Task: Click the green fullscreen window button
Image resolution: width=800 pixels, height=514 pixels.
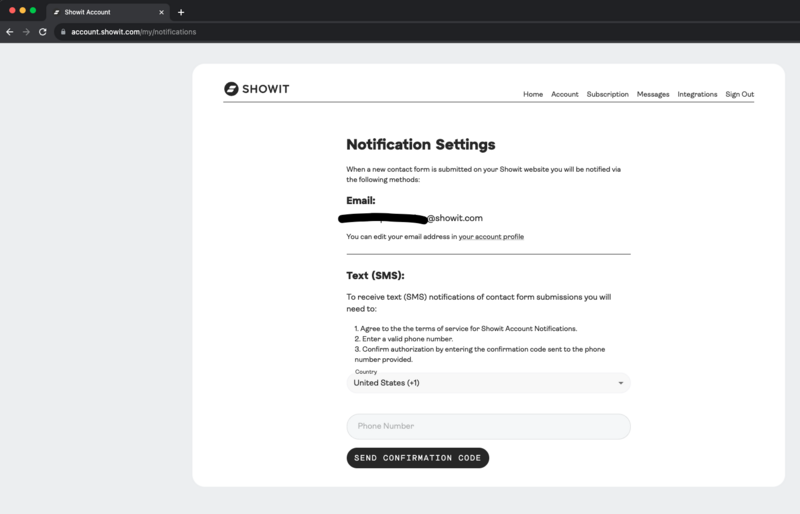Action: (x=33, y=11)
